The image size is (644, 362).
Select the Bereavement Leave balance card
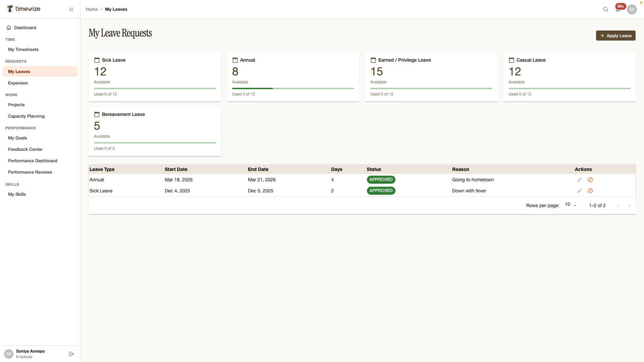(x=155, y=131)
